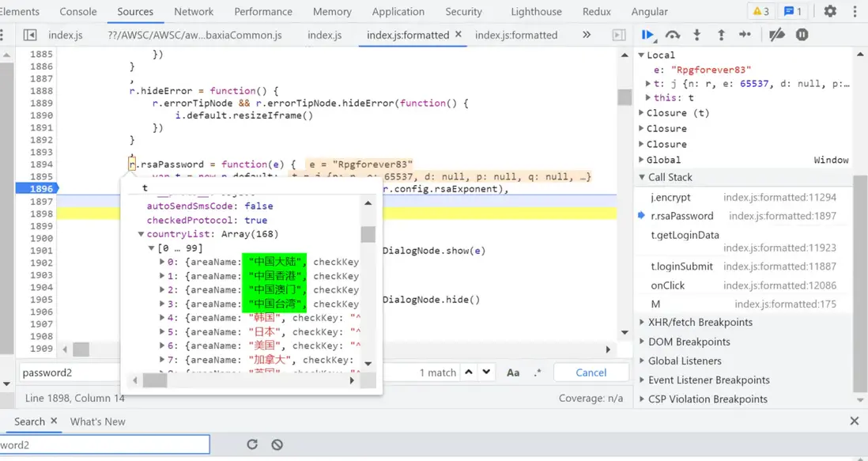Image resolution: width=868 pixels, height=461 pixels.
Task: Step into next function call
Action: pos(696,35)
